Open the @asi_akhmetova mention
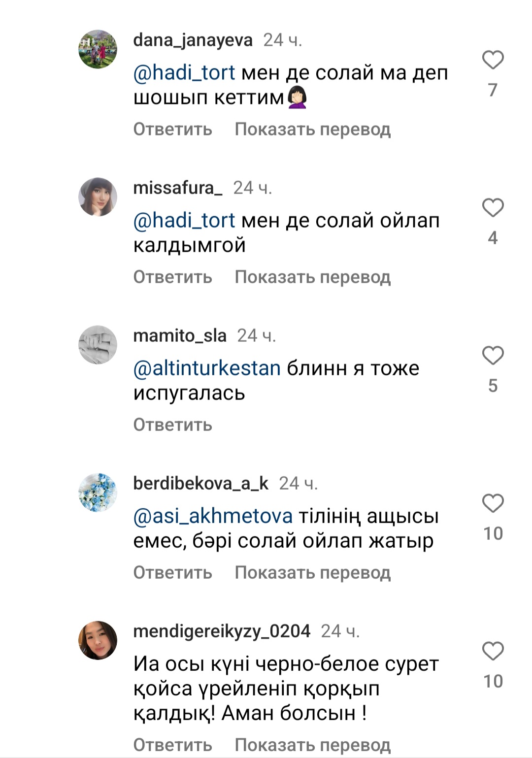 click(213, 516)
